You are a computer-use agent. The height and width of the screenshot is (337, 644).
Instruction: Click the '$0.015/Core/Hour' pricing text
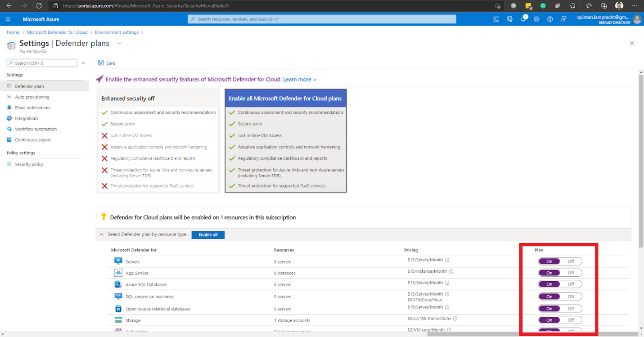(425, 299)
